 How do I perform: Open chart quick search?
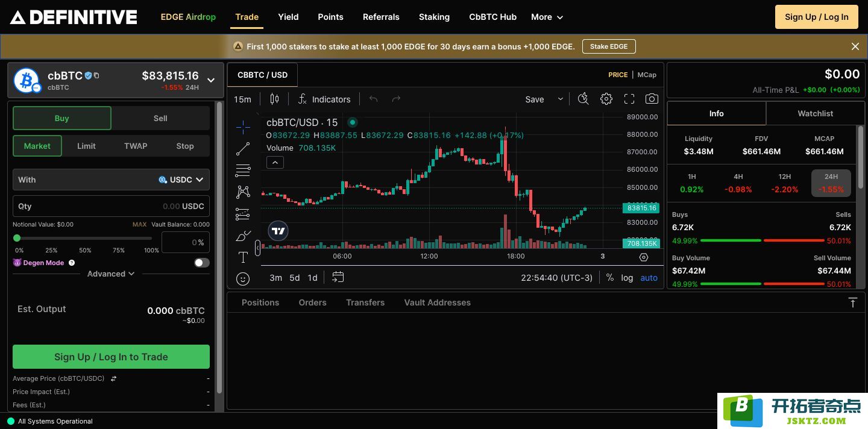tap(583, 99)
